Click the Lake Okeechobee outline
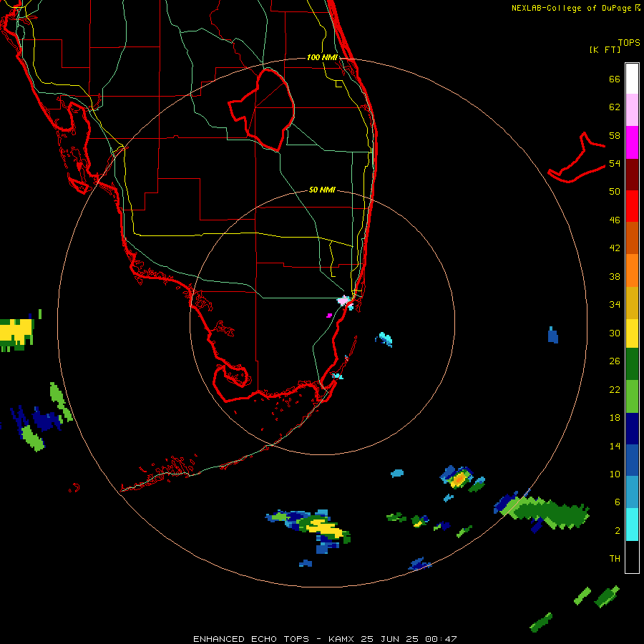 coord(262,109)
